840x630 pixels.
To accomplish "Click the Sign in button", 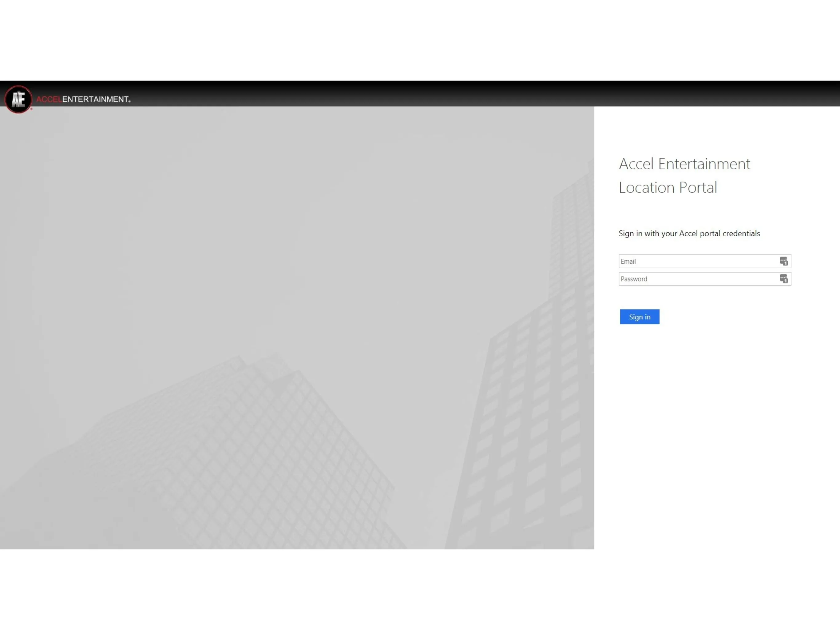I will [x=639, y=316].
